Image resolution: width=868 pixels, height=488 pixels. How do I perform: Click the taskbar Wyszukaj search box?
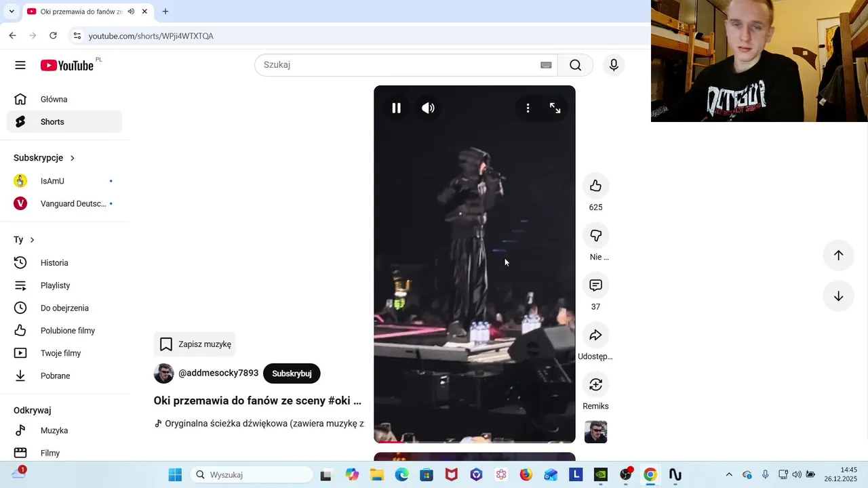252,474
